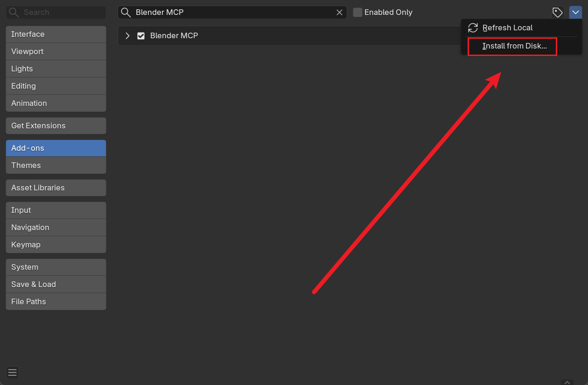588x385 pixels.
Task: Open the add-on tags filter icon
Action: click(x=558, y=13)
